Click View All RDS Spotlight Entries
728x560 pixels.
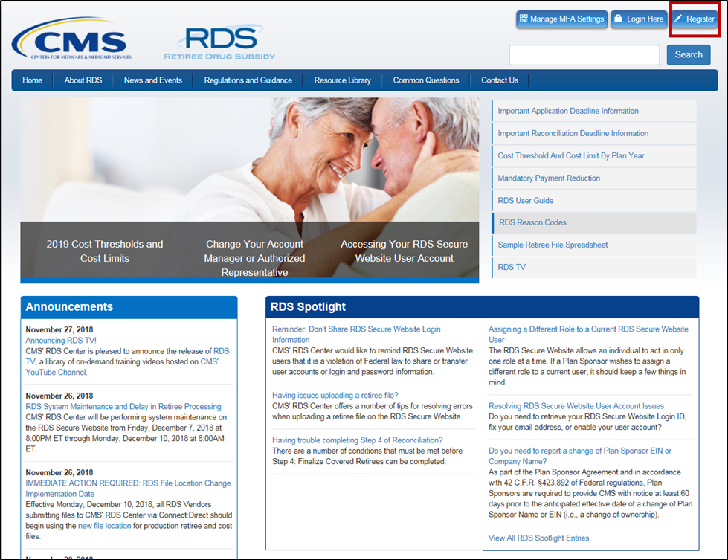click(537, 538)
